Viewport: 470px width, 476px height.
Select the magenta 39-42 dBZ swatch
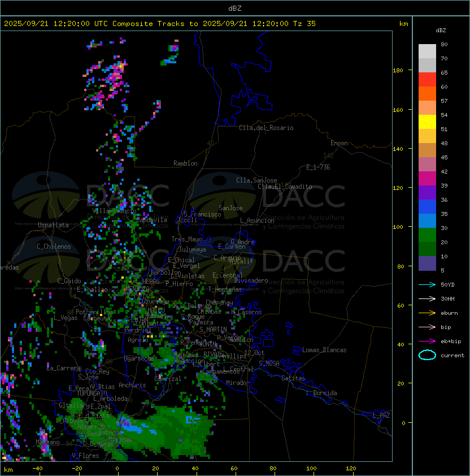(427, 179)
